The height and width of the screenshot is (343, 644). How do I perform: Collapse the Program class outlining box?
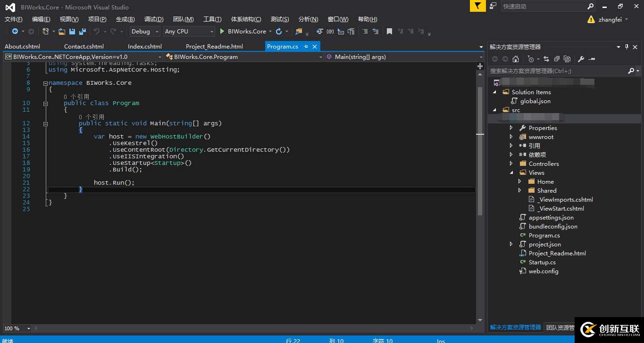coord(46,103)
